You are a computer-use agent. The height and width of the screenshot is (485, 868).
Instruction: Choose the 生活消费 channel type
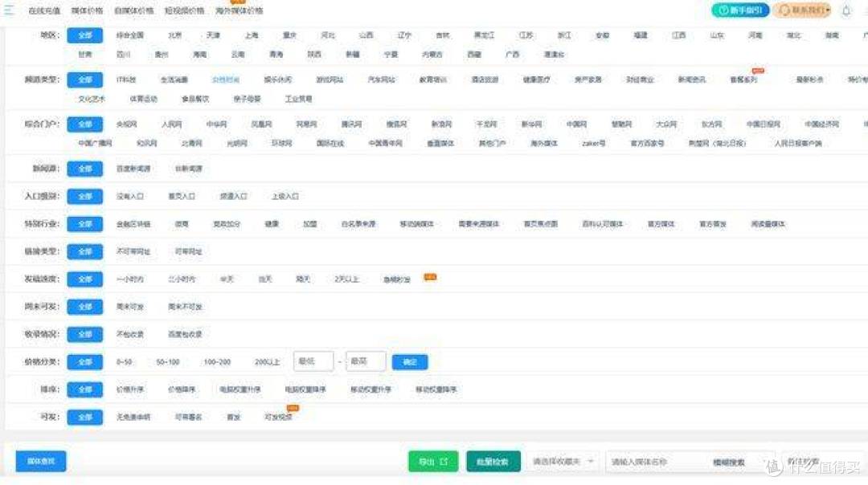(x=174, y=79)
